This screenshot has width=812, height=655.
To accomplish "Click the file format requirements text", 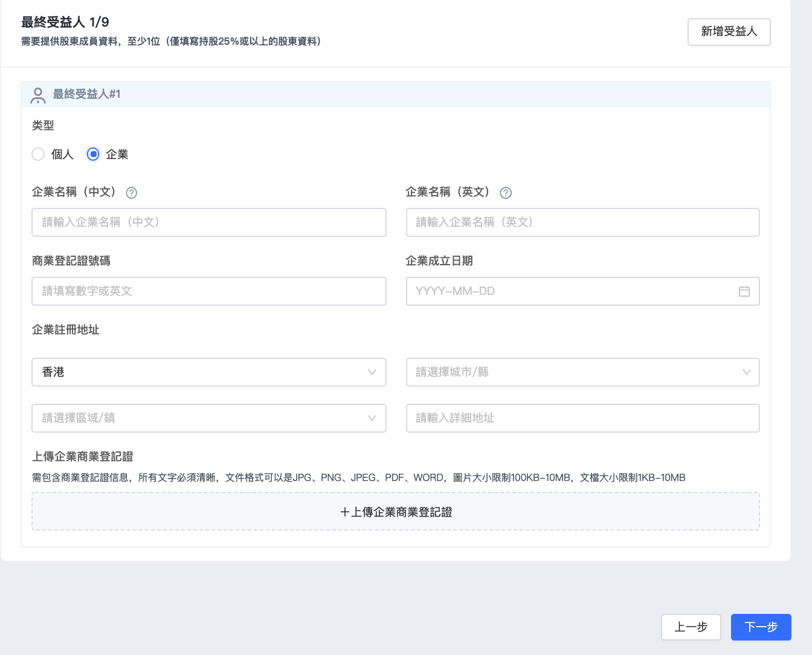I will click(x=359, y=478).
